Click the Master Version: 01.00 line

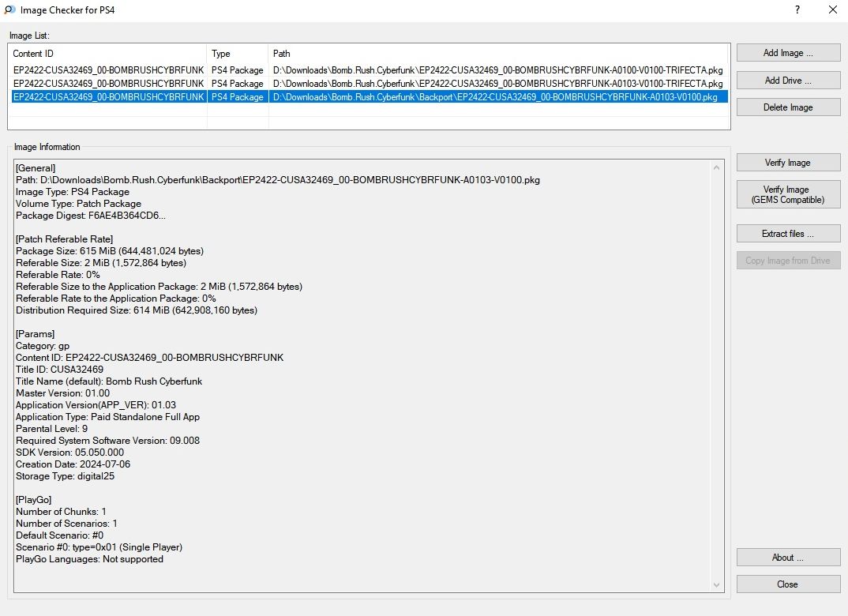(62, 393)
